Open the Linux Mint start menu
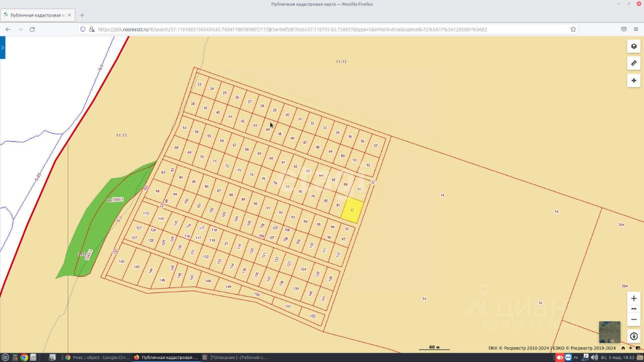 (x=6, y=357)
